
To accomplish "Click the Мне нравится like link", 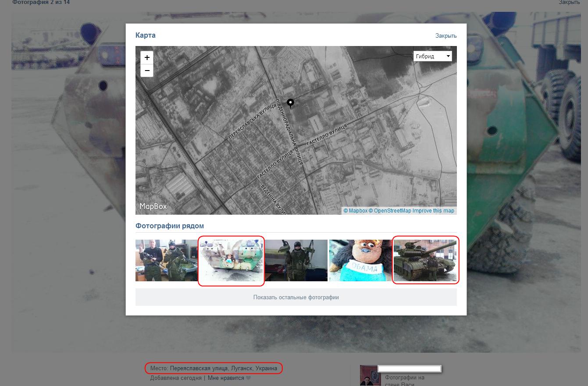I will click(x=225, y=378).
